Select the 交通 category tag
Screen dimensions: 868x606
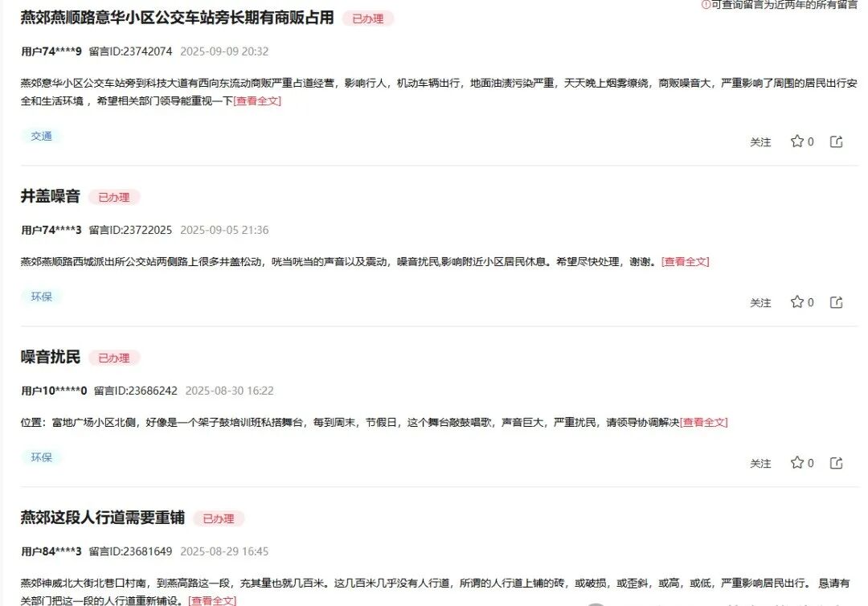tap(42, 137)
